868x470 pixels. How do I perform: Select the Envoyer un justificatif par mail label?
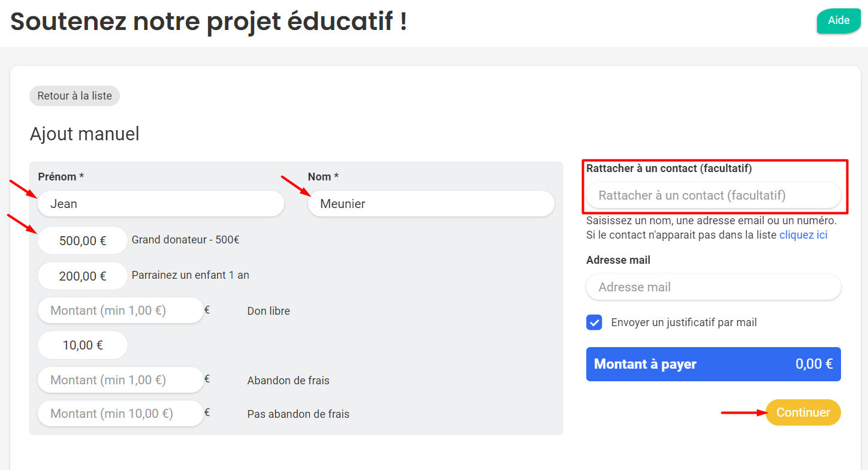click(x=684, y=323)
